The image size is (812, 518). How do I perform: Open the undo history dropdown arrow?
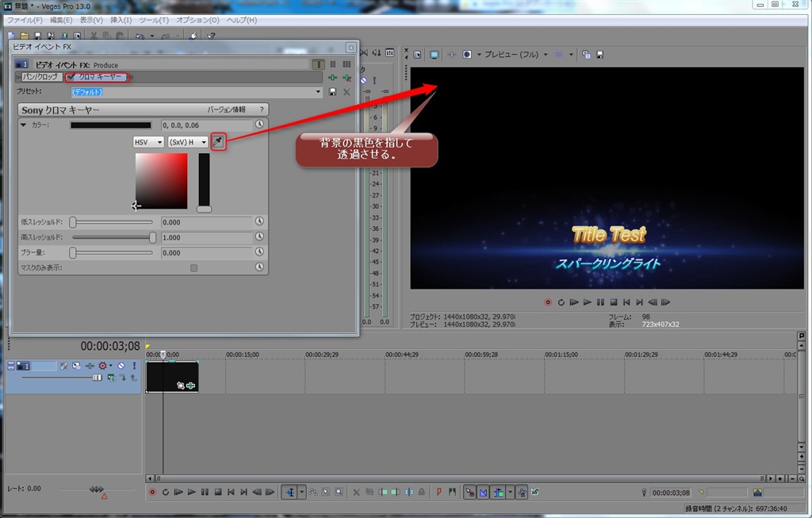(x=151, y=36)
